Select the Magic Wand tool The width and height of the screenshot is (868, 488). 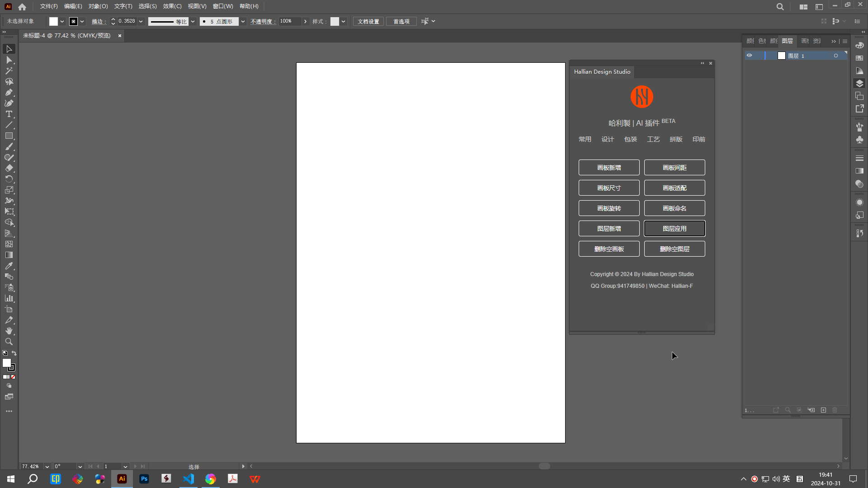[9, 70]
